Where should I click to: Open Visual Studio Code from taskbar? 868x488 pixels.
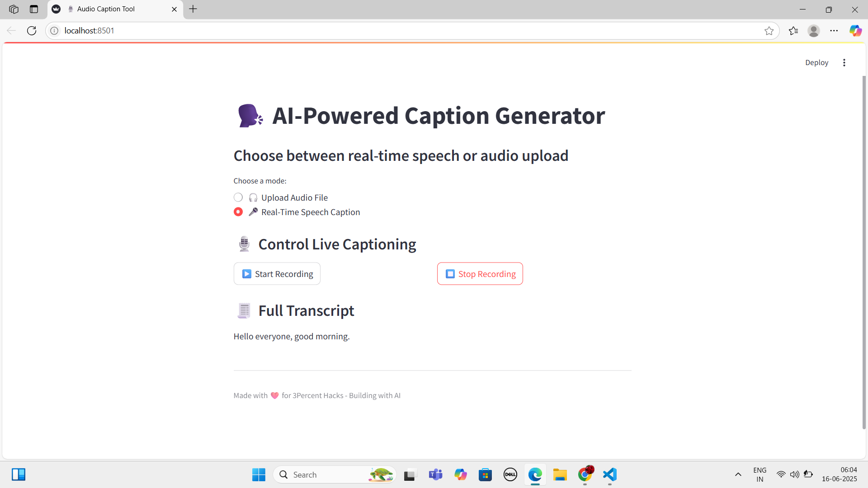[610, 474]
